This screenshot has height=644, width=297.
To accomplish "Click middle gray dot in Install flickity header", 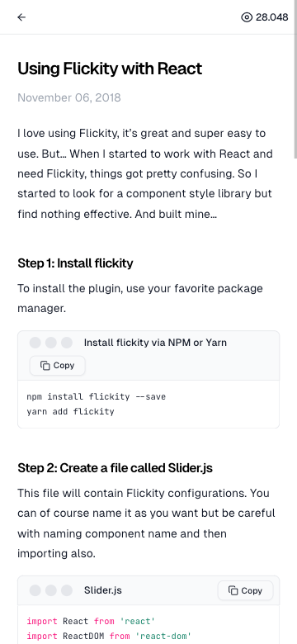I will (51, 343).
